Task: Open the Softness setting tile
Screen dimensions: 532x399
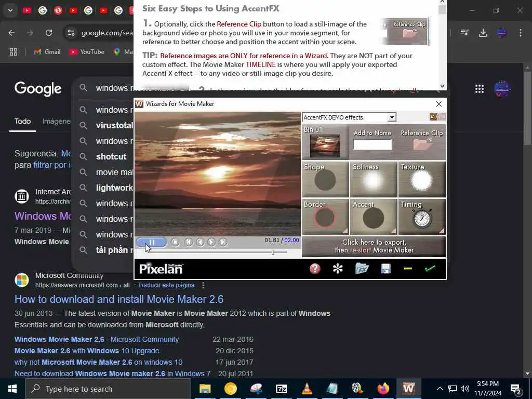Action: 373,179
